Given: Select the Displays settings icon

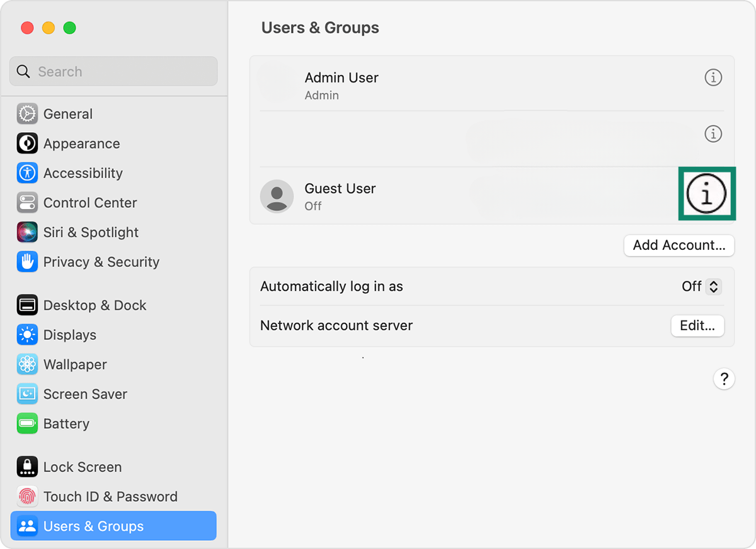Looking at the screenshot, I should (27, 335).
